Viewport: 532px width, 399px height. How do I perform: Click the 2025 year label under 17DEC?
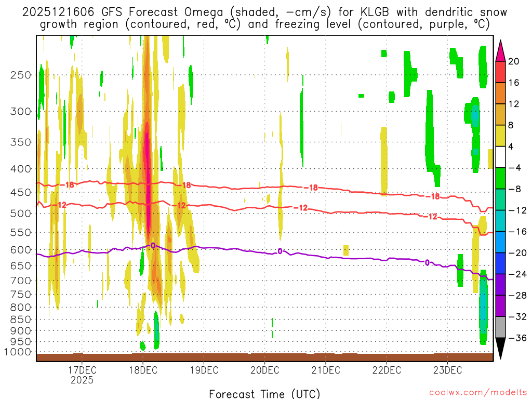[82, 380]
